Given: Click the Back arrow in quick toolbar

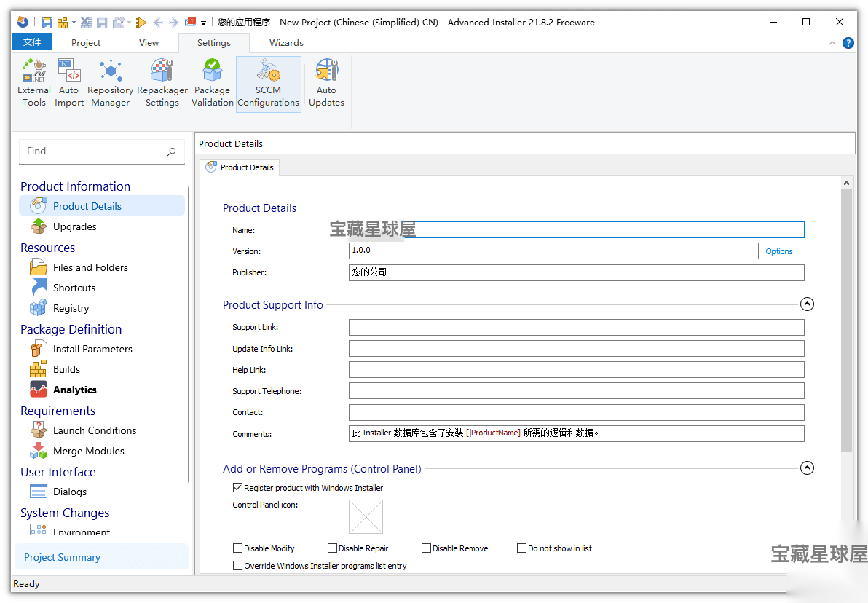Looking at the screenshot, I should pyautogui.click(x=158, y=22).
